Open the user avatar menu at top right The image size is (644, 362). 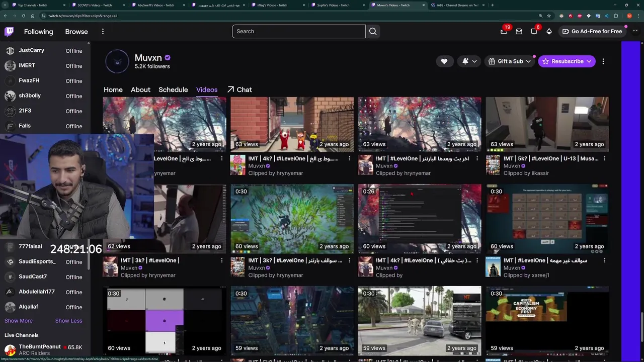(635, 31)
